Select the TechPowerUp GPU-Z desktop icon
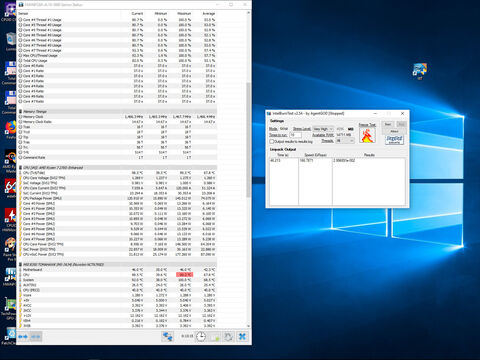This screenshot has height=360, width=480. [10, 308]
